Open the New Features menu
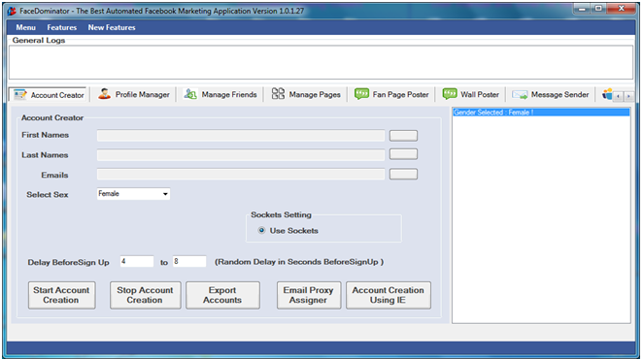Viewport: 644px width, 359px height. click(112, 27)
